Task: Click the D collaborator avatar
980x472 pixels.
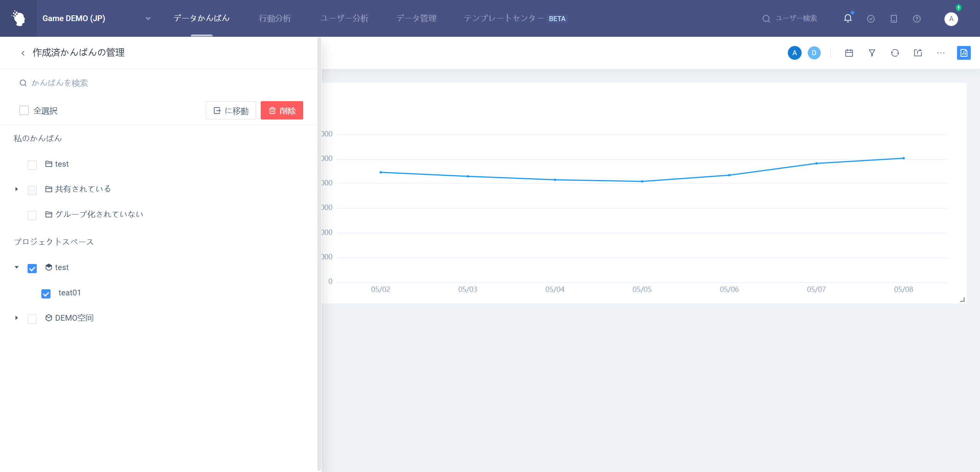Action: (814, 53)
